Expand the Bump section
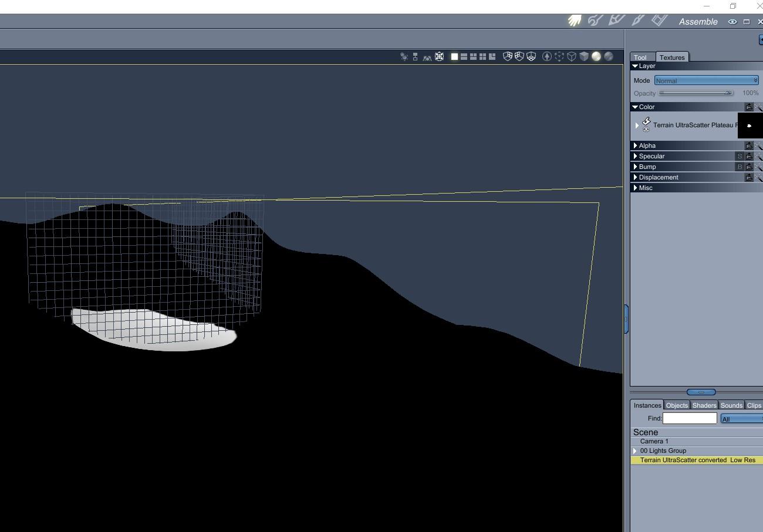The width and height of the screenshot is (763, 532). (x=636, y=167)
